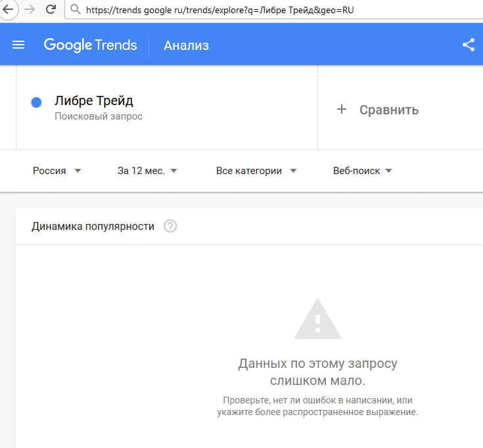
Task: Click the plus icon next to Сравнить
Action: click(341, 110)
